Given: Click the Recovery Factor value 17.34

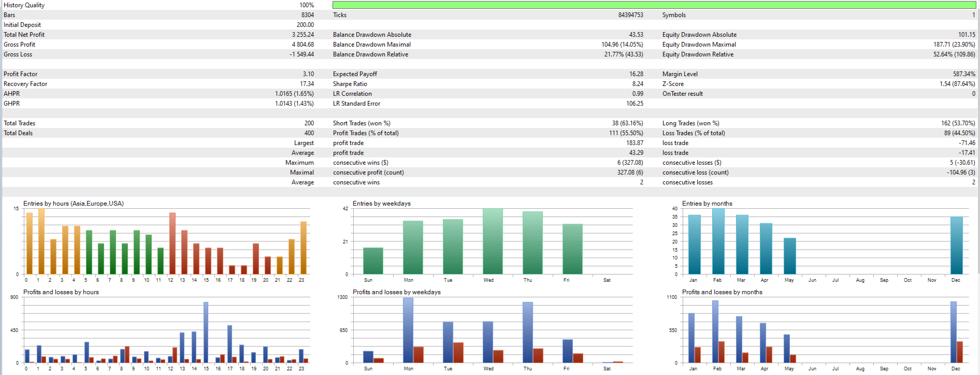Looking at the screenshot, I should (x=307, y=84).
